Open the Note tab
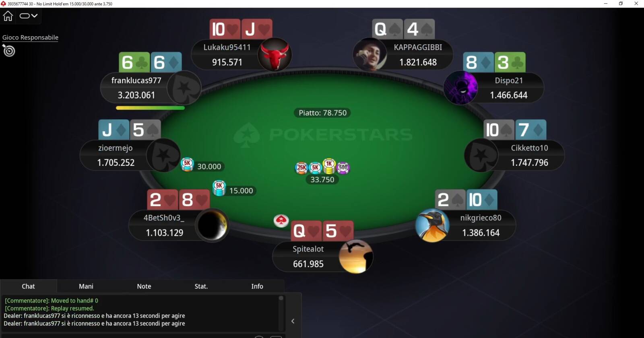Viewport: 644px width, 338px height. coord(144,286)
